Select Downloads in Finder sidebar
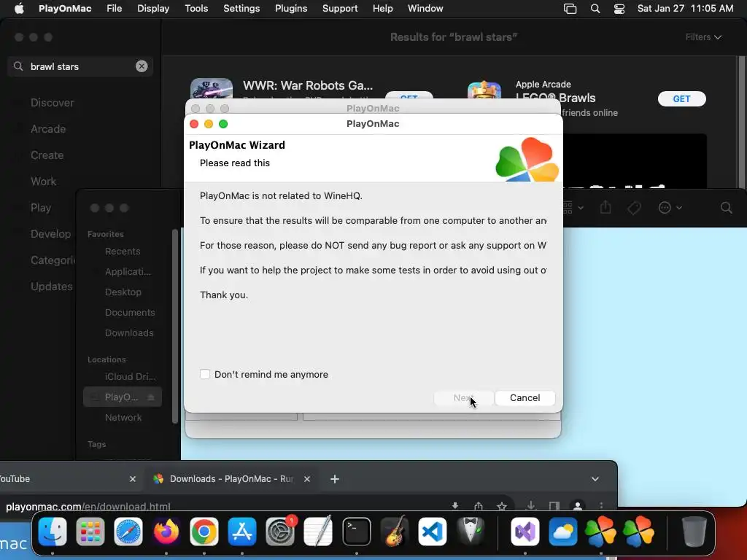This screenshot has height=560, width=747. [x=129, y=332]
